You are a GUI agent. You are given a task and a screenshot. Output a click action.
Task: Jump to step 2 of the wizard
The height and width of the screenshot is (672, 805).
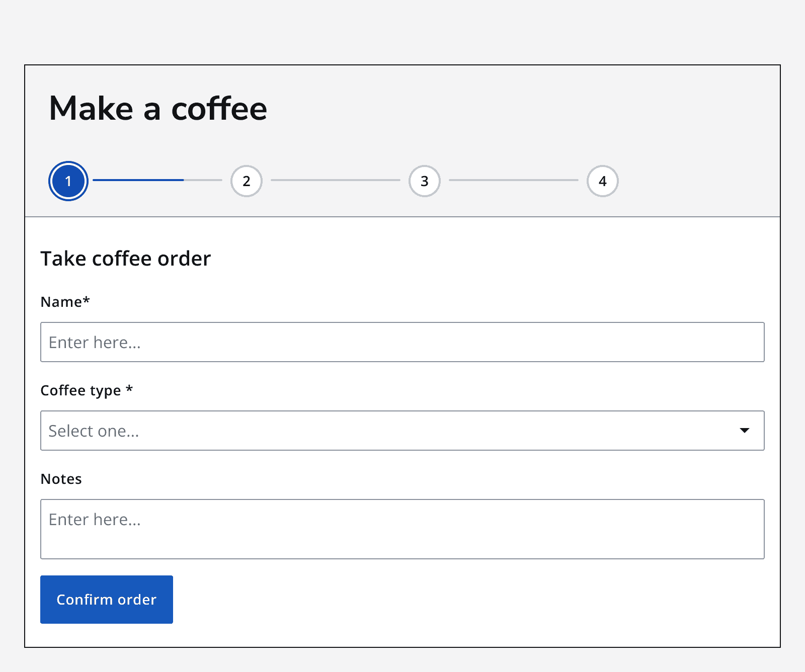(246, 182)
